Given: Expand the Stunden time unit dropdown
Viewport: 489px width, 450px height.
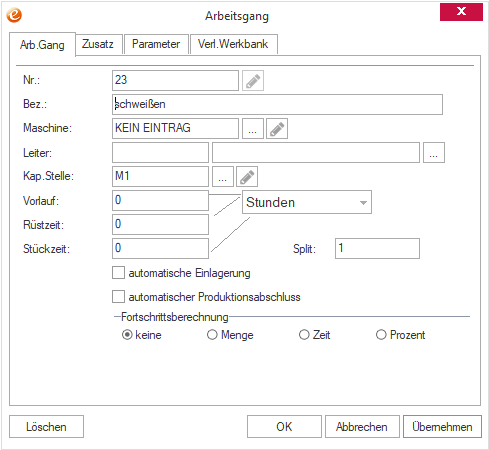Looking at the screenshot, I should click(307, 202).
